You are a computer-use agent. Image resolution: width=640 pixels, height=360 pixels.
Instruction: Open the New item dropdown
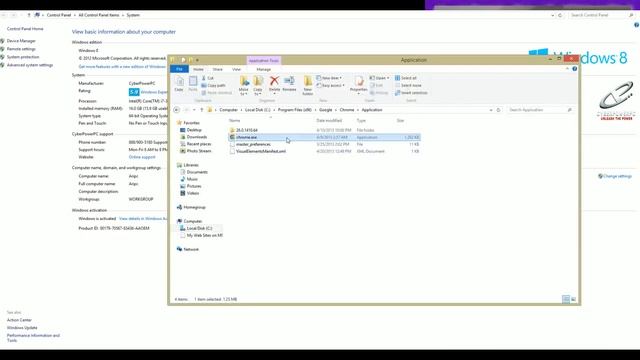(329, 78)
